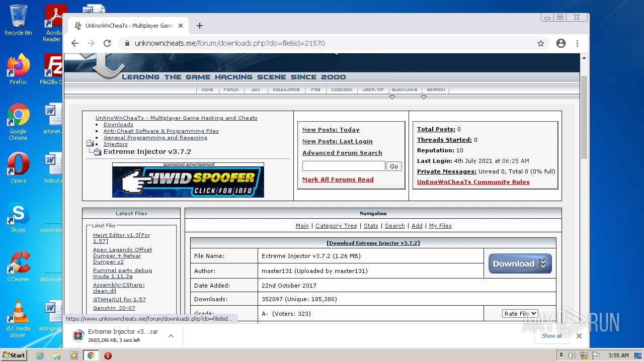The image size is (644, 362).
Task: Open the Rate File dropdown
Action: point(520,314)
